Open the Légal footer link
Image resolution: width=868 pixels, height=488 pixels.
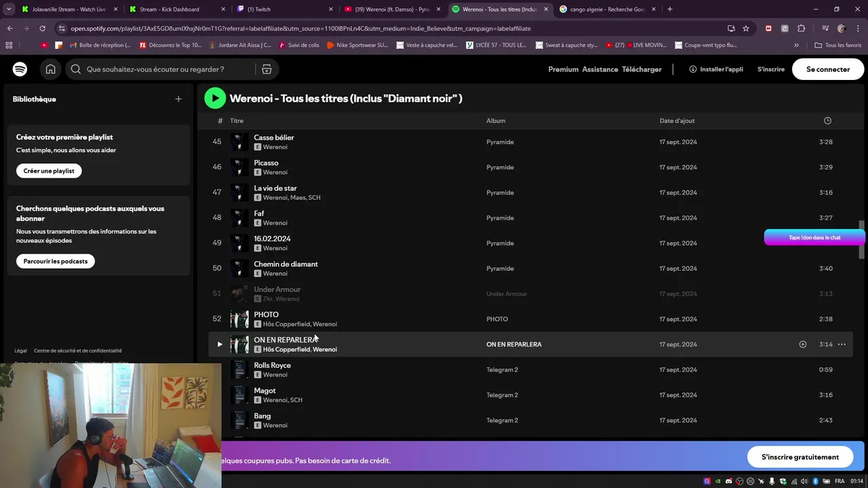[20, 350]
